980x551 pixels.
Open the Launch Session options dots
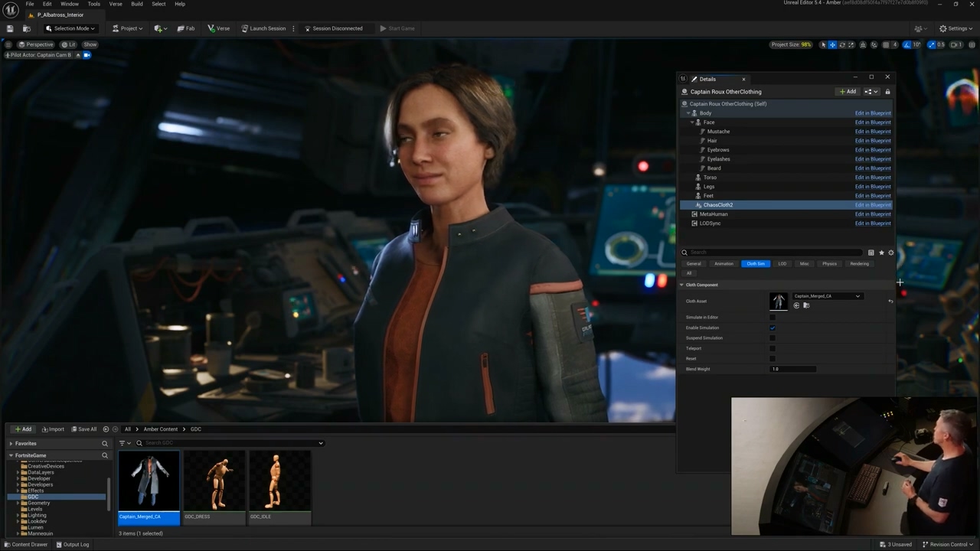[293, 28]
